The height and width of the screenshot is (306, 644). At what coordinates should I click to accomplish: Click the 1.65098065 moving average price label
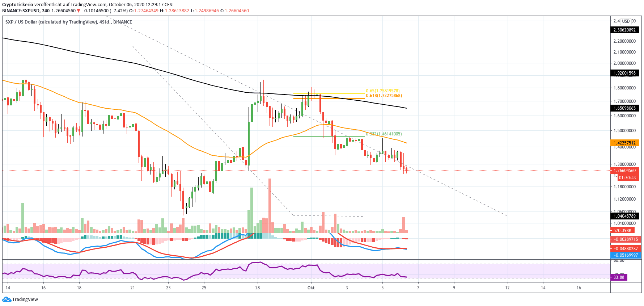(625, 108)
